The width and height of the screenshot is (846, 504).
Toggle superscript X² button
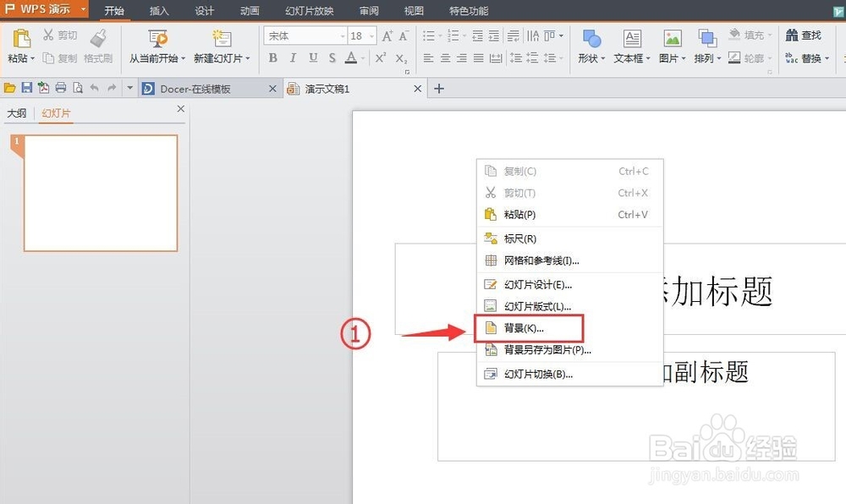(x=381, y=58)
